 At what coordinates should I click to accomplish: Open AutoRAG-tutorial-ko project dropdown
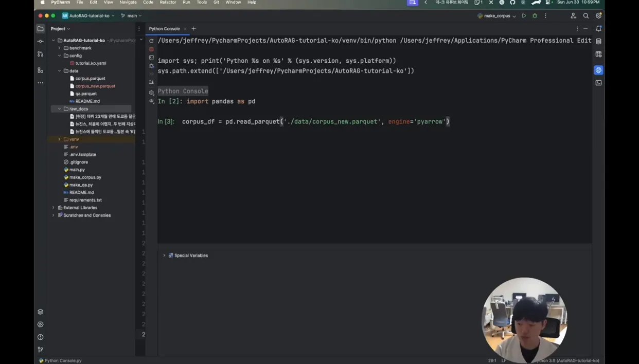[88, 16]
